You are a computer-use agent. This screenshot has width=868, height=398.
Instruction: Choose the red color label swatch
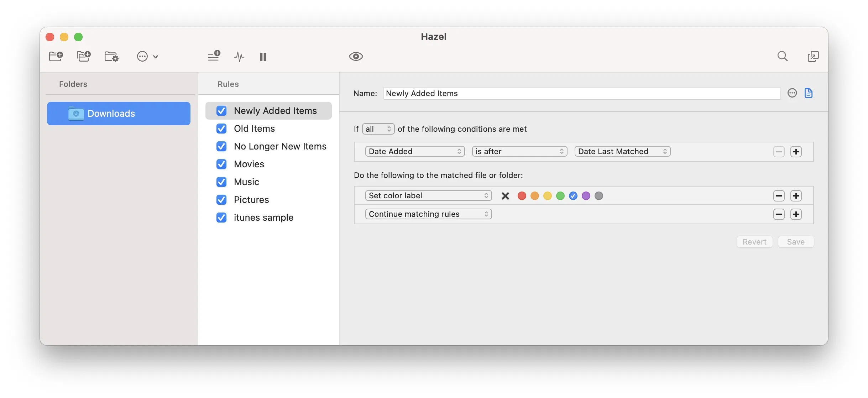coord(522,196)
